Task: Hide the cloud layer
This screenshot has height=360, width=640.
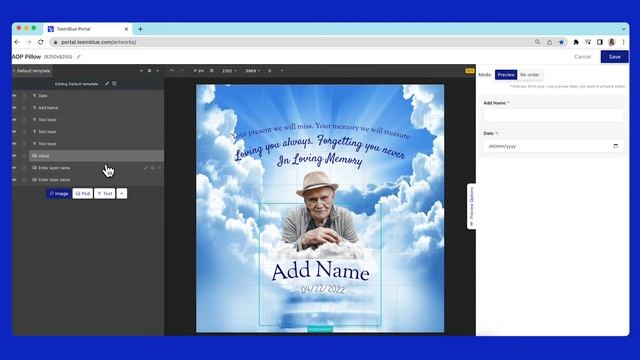Action: coord(15,156)
